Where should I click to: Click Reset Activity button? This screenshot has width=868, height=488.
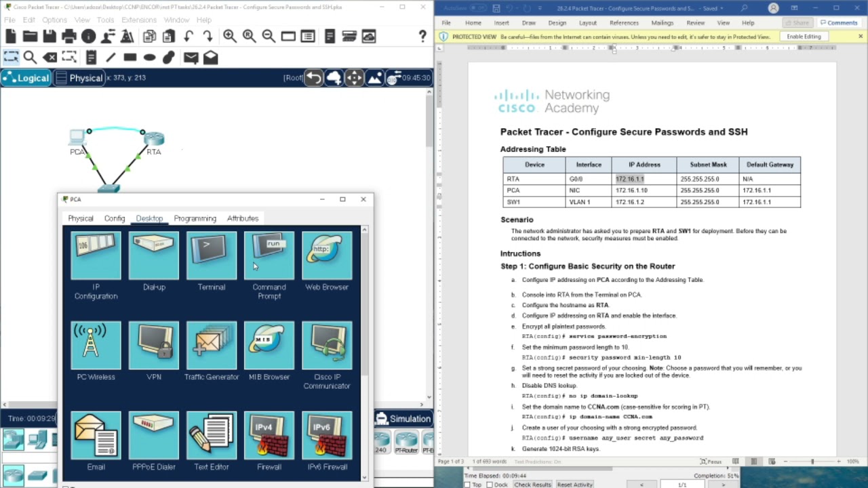pyautogui.click(x=575, y=485)
